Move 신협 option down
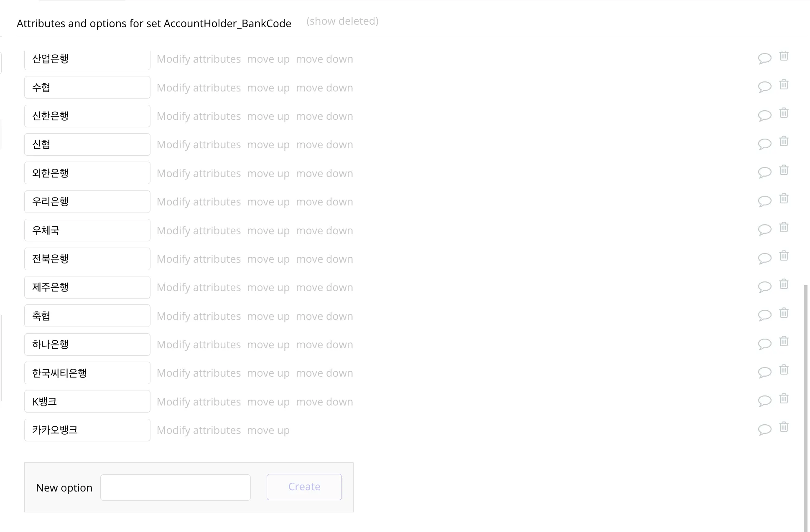810x532 pixels. (324, 145)
